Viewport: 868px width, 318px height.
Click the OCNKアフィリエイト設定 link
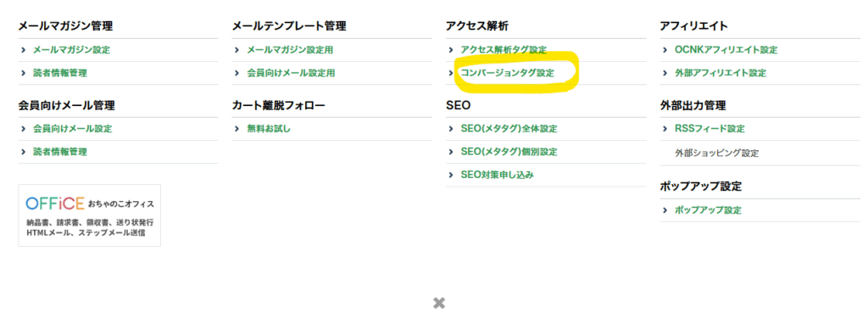coord(726,50)
